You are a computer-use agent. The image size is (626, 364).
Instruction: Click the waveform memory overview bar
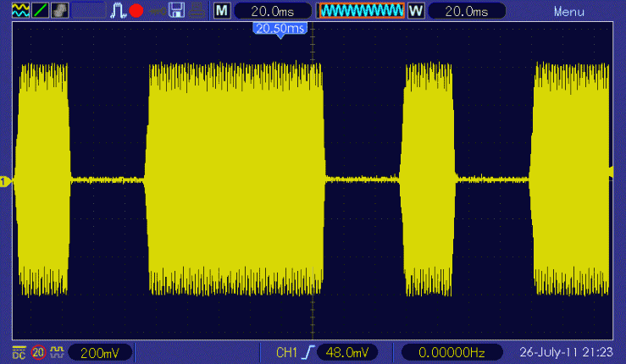click(360, 11)
